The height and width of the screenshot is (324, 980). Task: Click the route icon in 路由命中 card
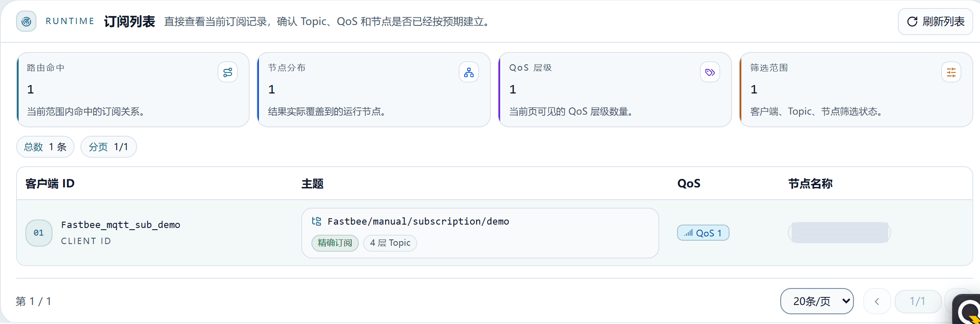point(228,72)
